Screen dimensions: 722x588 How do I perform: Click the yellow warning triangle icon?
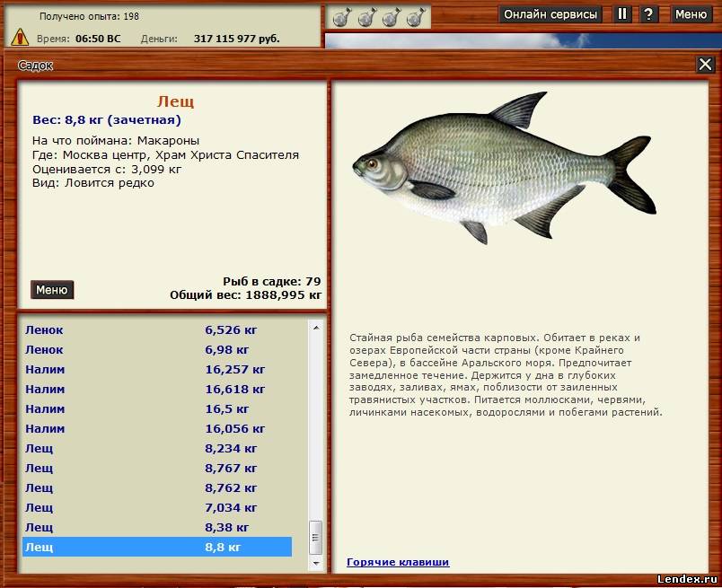[x=20, y=37]
